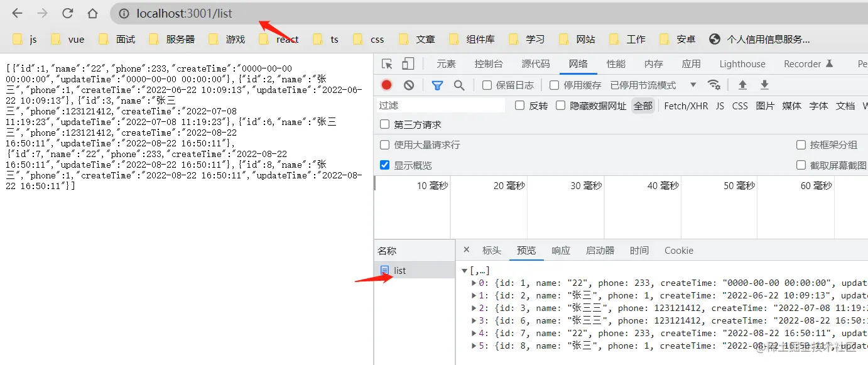Image resolution: width=868 pixels, height=365 pixels.
Task: Go back to the previous page
Action: 18,13
